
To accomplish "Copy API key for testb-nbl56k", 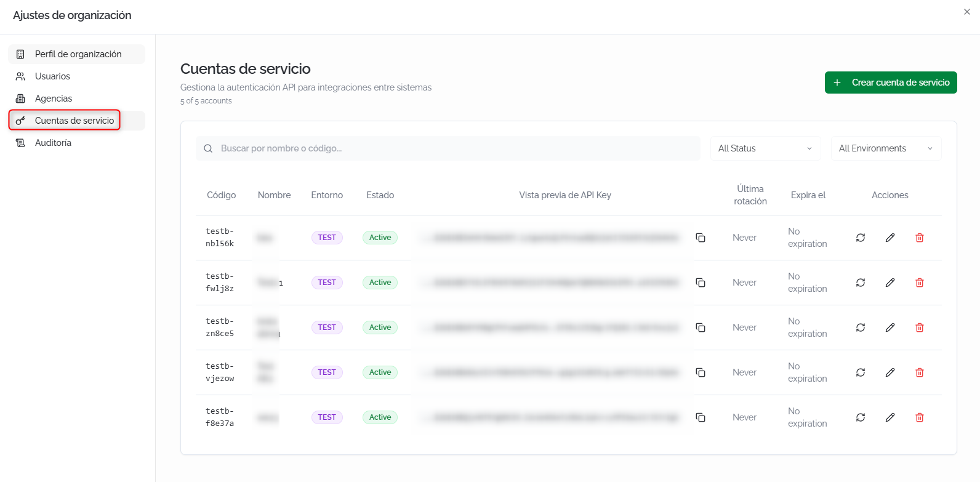I will pos(701,238).
